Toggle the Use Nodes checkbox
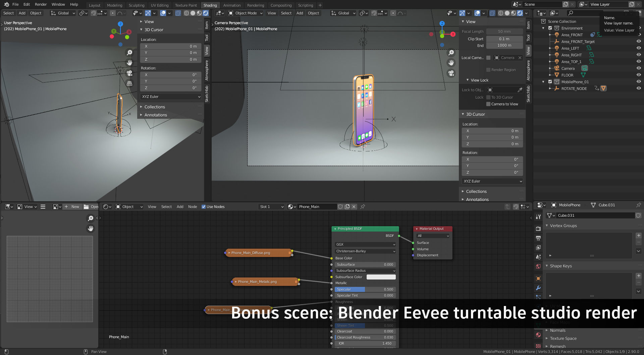The width and height of the screenshot is (644, 355). coord(204,207)
